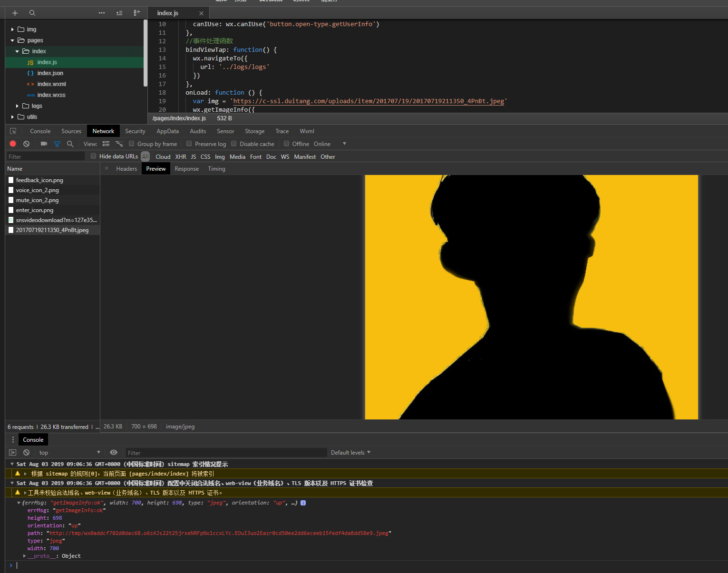Search files using the explorer magnifier icon
Screen dimensions: 728x573
[x=32, y=13]
